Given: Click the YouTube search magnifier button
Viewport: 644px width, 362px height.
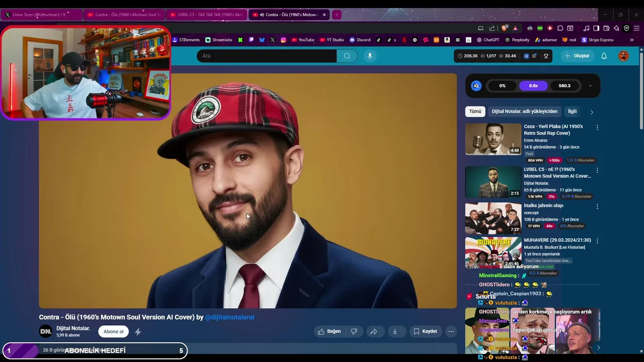Looking at the screenshot, I should 347,56.
